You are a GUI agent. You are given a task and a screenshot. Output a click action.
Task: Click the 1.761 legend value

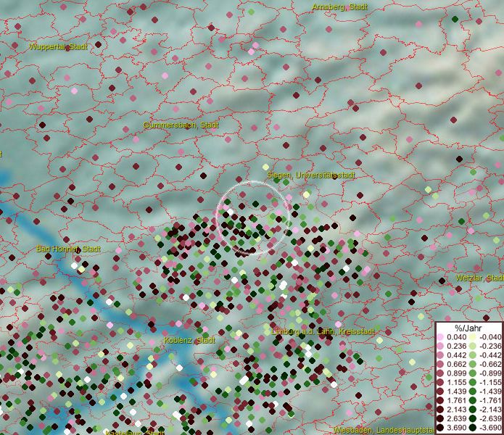pyautogui.click(x=456, y=400)
